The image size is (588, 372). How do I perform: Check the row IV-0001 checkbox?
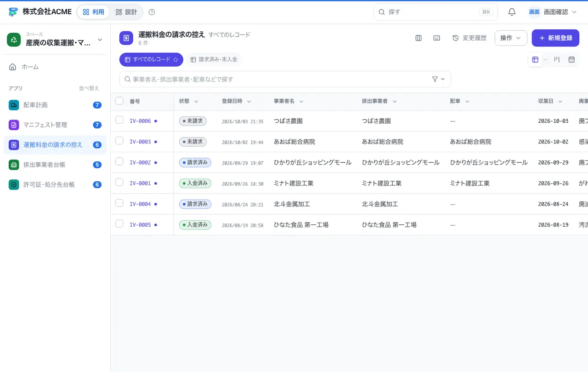pyautogui.click(x=119, y=182)
